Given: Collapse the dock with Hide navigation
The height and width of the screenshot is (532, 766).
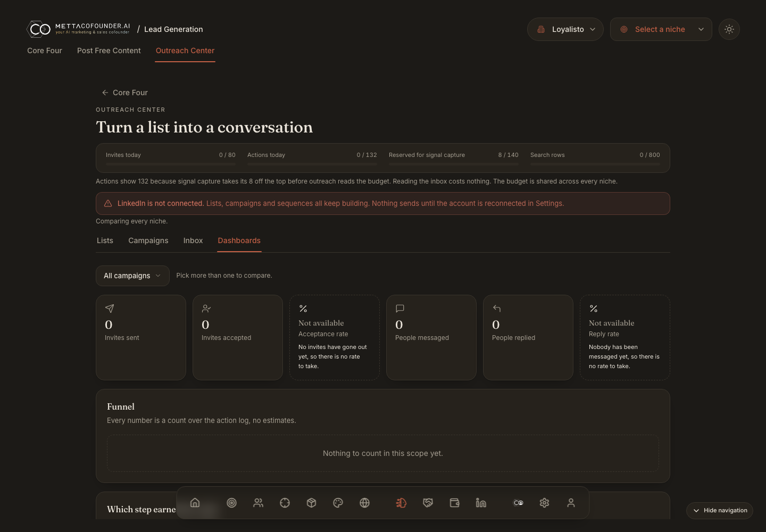Looking at the screenshot, I should click(720, 511).
